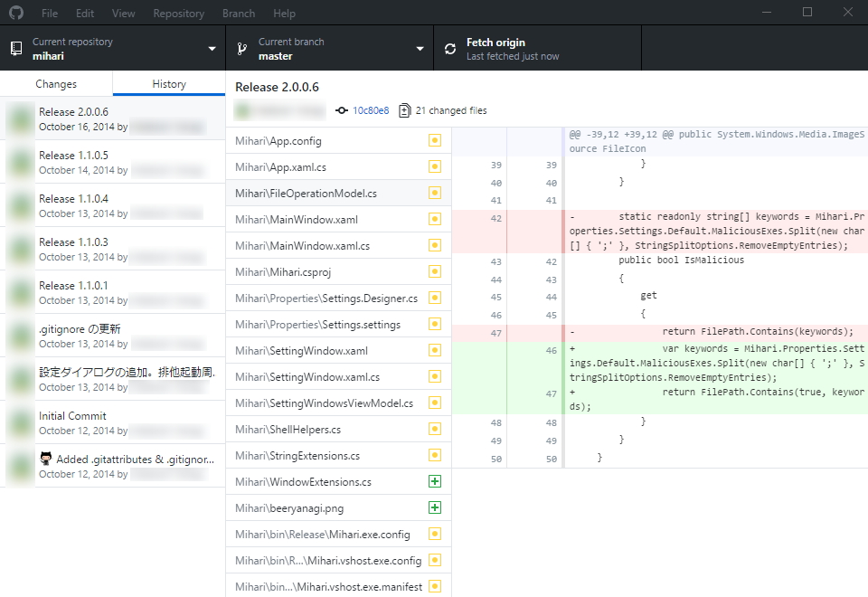Open the Repository menu
The height and width of the screenshot is (597, 868).
178,13
